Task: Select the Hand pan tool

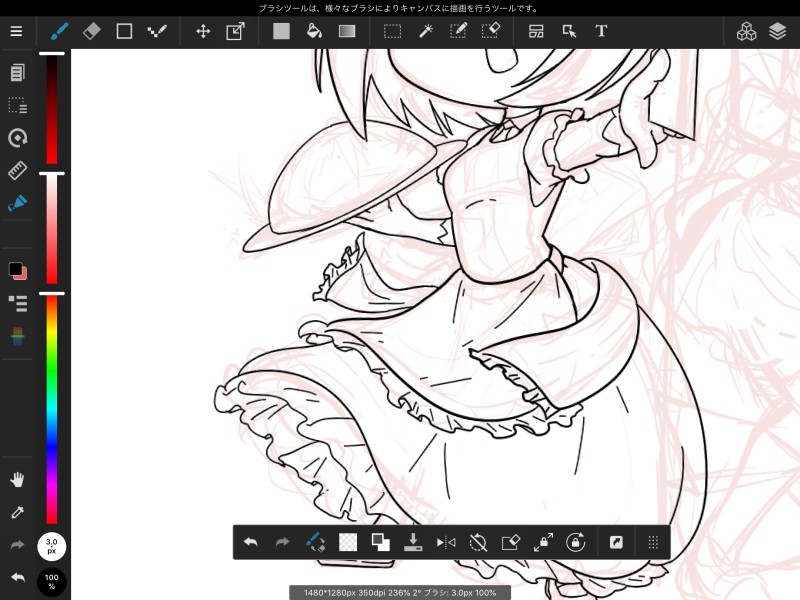Action: 17,480
